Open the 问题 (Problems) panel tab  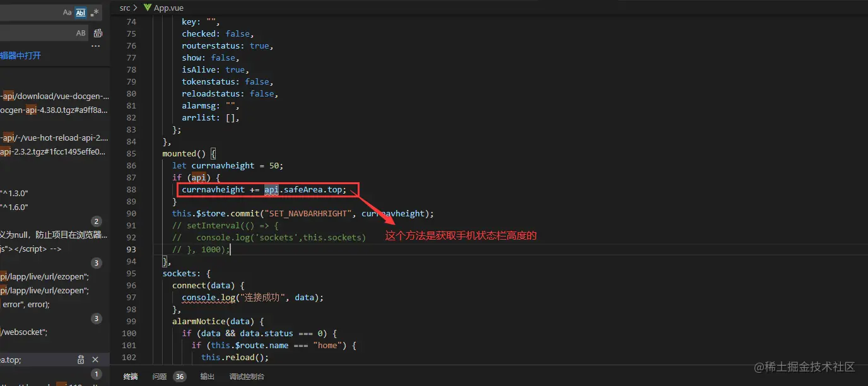(x=160, y=377)
